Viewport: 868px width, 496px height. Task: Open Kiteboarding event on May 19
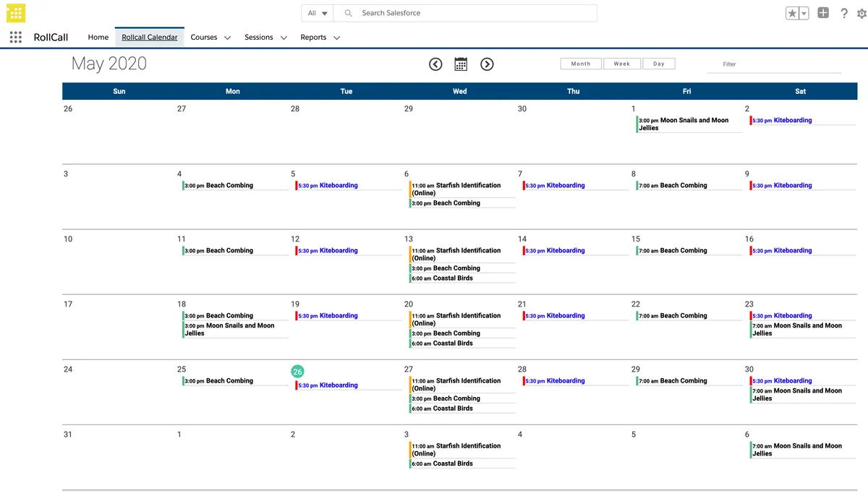click(349, 316)
